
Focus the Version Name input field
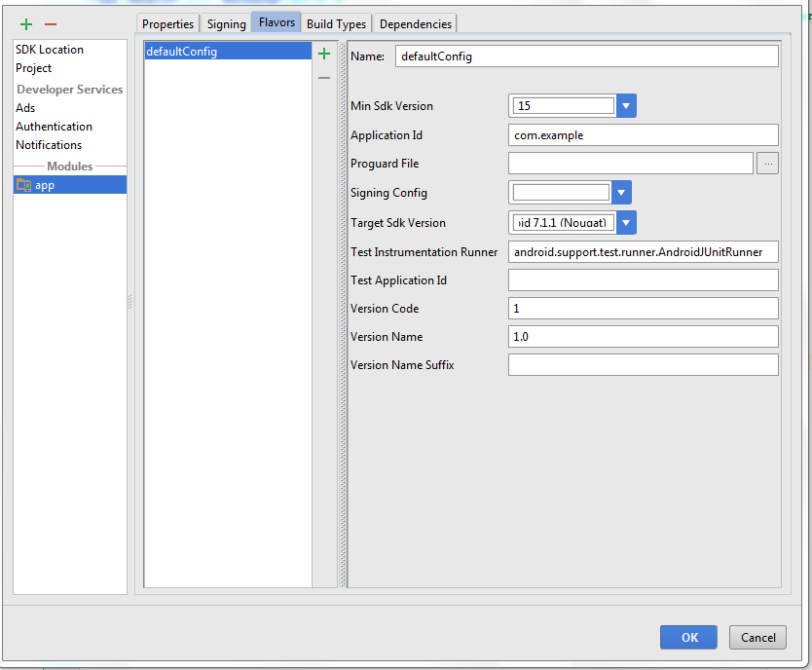[x=643, y=337]
